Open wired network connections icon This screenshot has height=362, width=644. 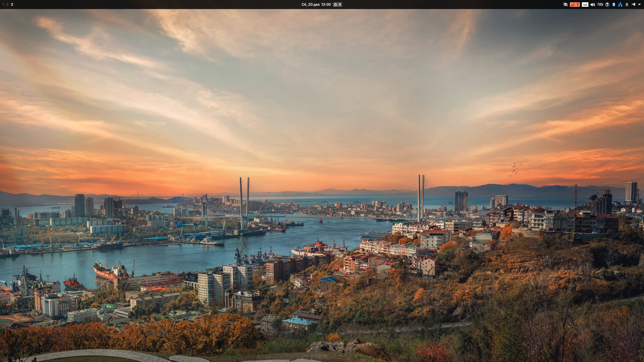point(620,5)
